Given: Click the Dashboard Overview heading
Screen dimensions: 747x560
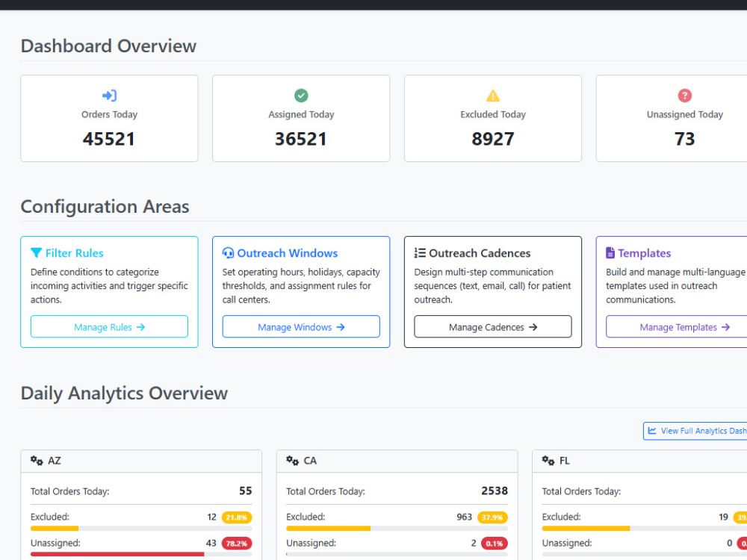Looking at the screenshot, I should 108,46.
